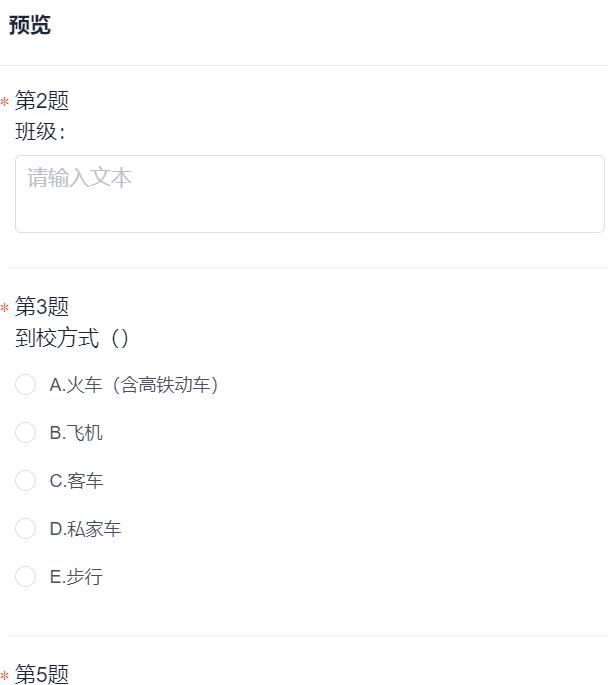608x685 pixels.
Task: Click the 第3题 question title
Action: pyautogui.click(x=42, y=307)
